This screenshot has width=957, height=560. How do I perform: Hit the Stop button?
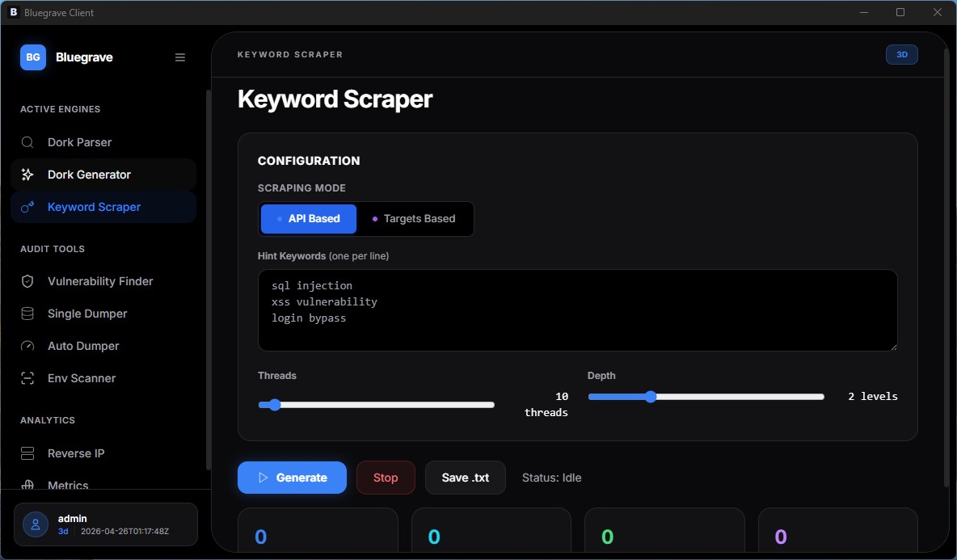point(386,478)
